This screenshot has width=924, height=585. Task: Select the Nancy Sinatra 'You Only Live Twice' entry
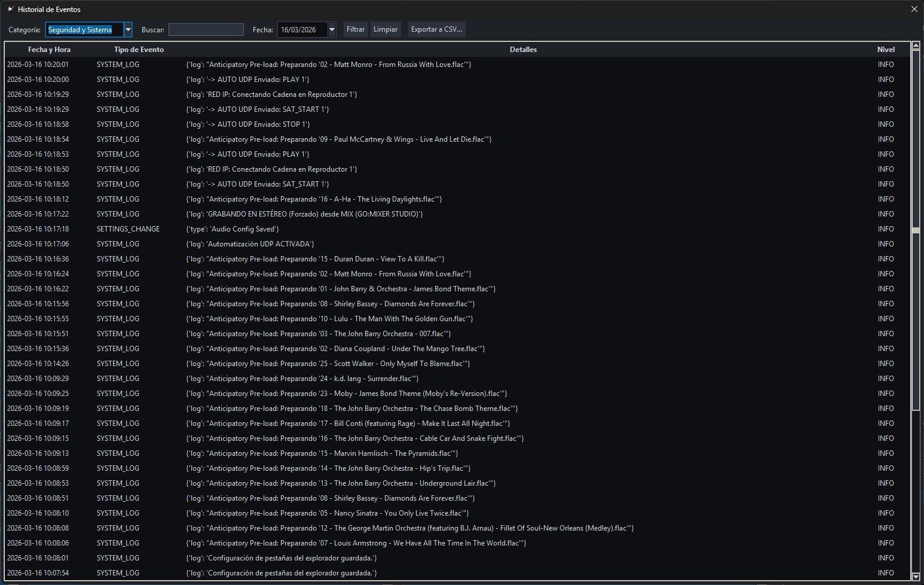point(457,513)
